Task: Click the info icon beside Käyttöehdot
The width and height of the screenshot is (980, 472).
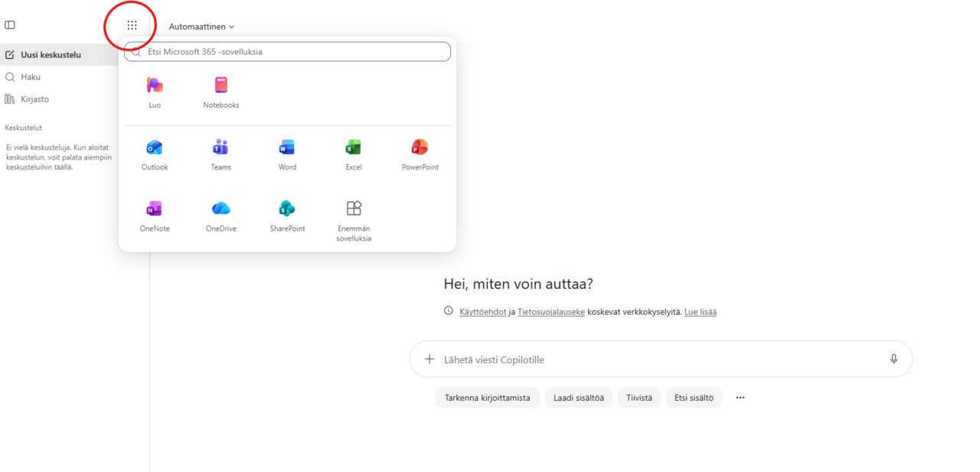Action: (449, 311)
